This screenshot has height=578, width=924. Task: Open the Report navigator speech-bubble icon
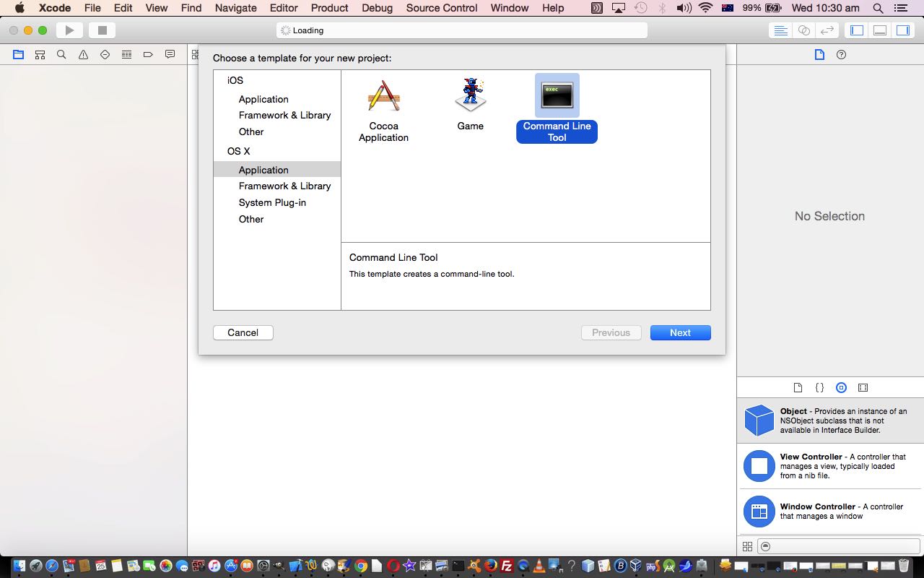(170, 54)
